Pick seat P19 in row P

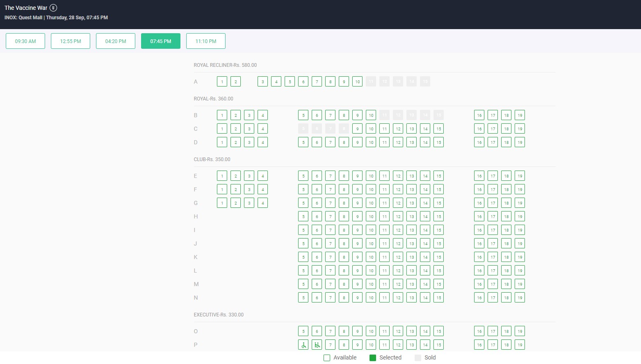coord(520,345)
